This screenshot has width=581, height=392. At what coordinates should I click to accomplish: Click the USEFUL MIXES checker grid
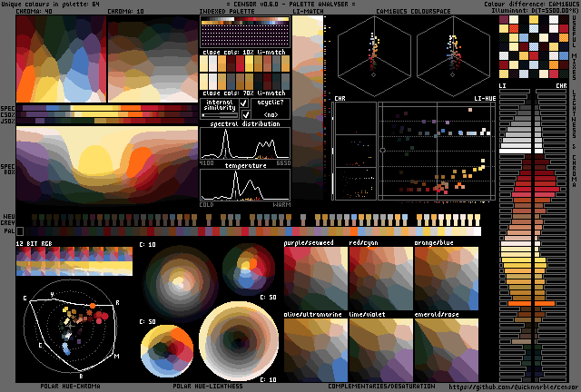pyautogui.click(x=534, y=46)
